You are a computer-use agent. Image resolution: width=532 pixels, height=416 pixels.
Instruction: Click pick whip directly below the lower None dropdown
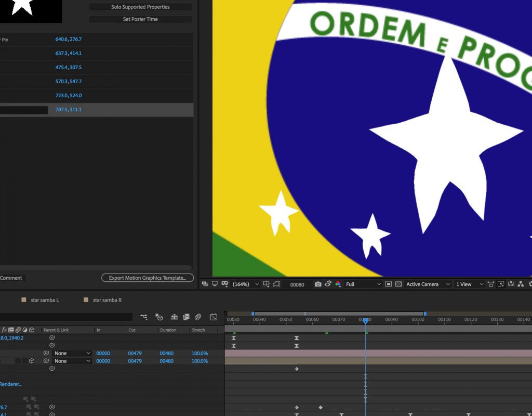click(x=52, y=369)
